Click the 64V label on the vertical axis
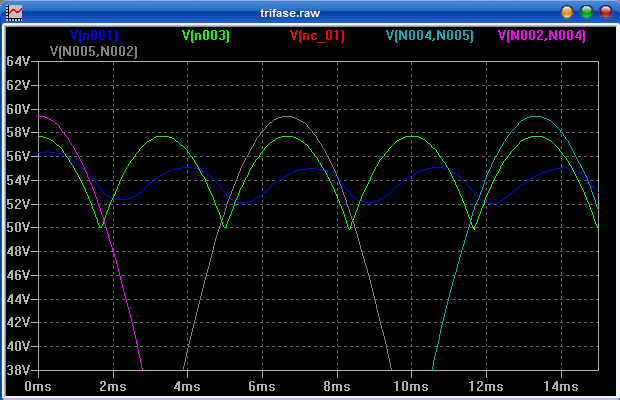 point(20,61)
